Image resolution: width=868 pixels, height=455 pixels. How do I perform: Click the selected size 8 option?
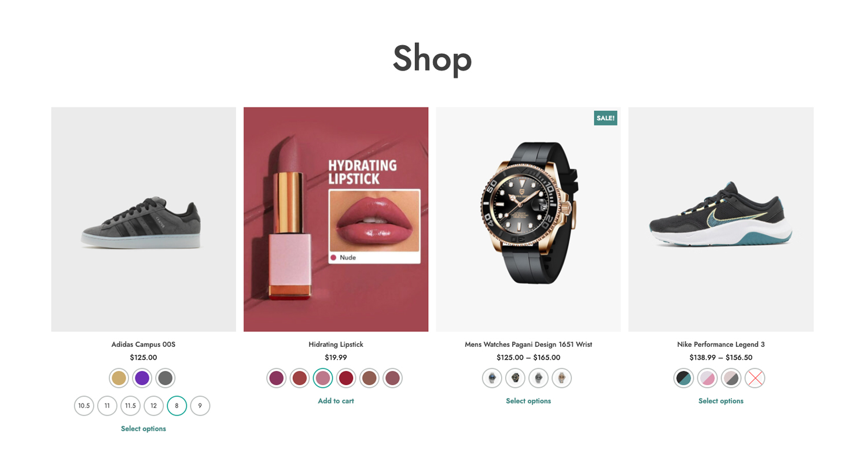click(x=177, y=406)
